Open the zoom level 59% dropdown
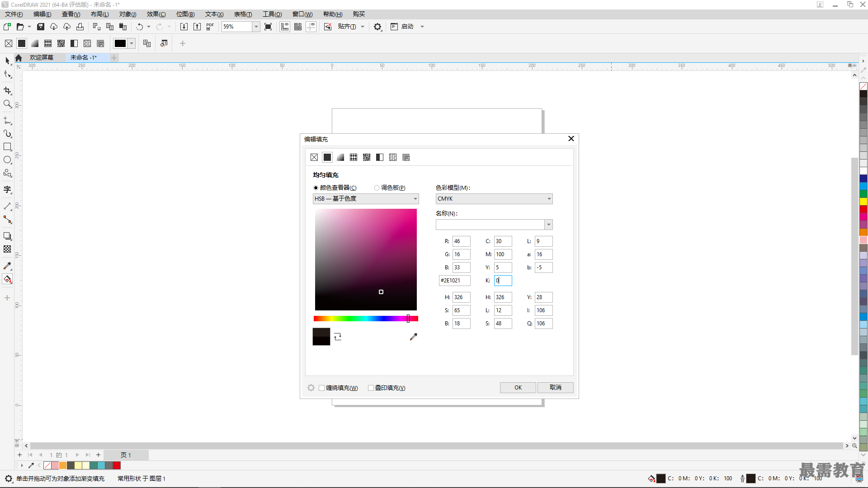The height and width of the screenshot is (488, 868). click(256, 27)
